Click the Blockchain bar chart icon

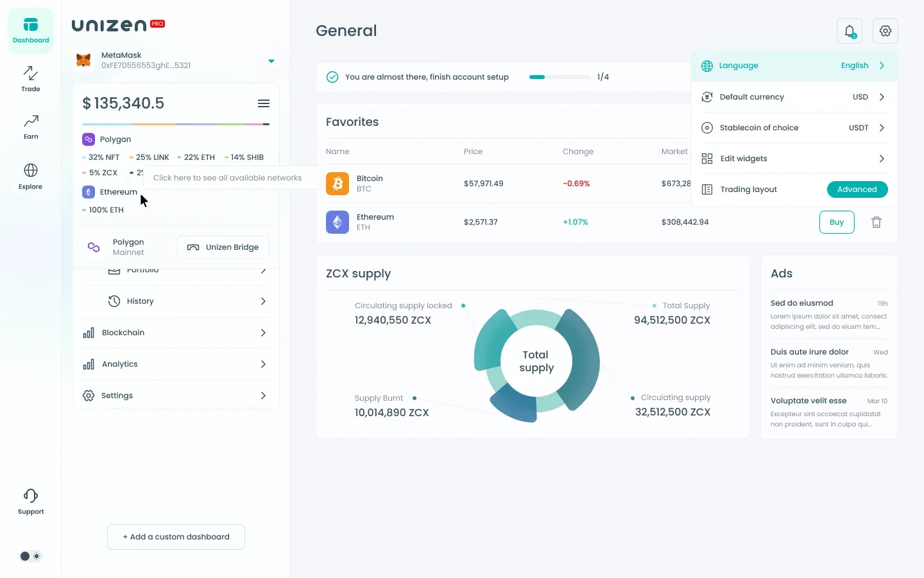[89, 333]
